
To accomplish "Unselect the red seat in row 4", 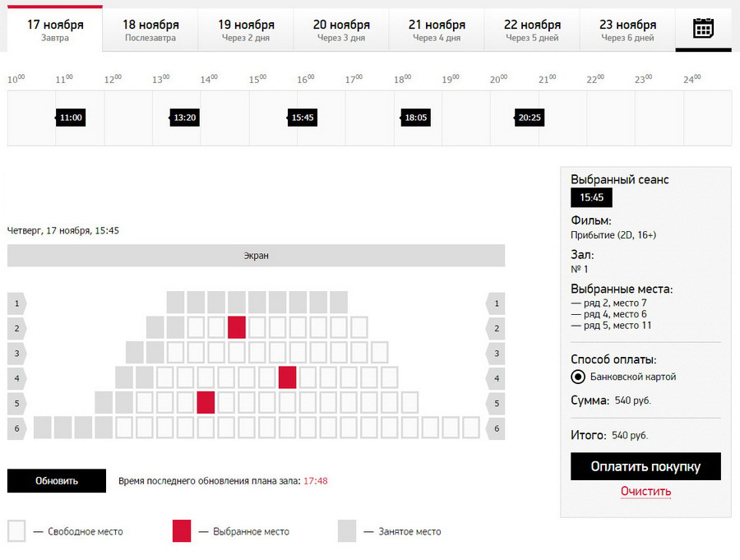I will pyautogui.click(x=288, y=377).
